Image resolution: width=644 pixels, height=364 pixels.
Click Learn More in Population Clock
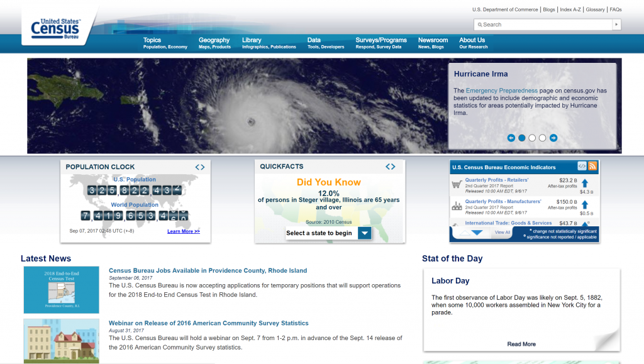[184, 231]
